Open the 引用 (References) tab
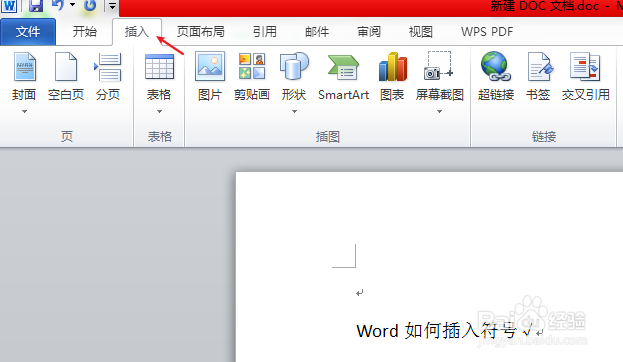This screenshot has height=362, width=623. pos(265,31)
